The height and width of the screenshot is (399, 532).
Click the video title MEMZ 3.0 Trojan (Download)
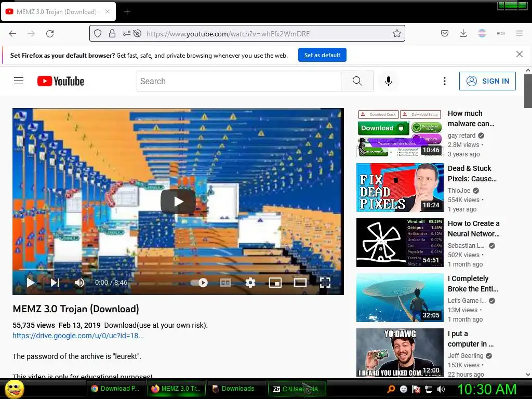tap(76, 309)
